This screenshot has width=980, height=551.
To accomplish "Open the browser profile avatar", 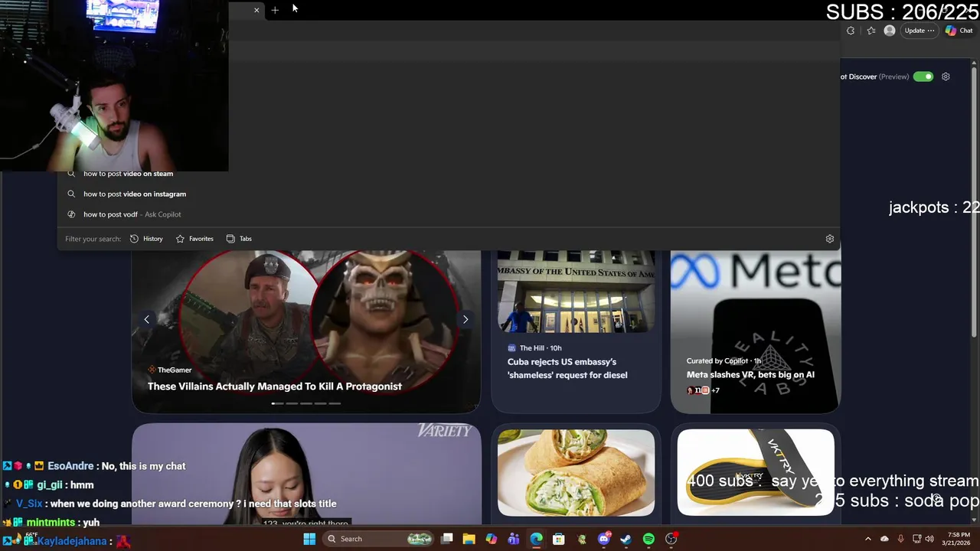I will pos(889,31).
